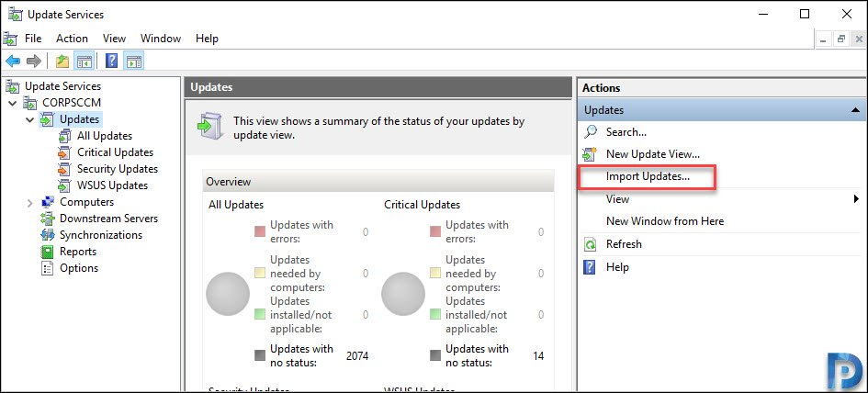This screenshot has width=868, height=393.
Task: Click the Overview section header
Action: click(x=378, y=181)
